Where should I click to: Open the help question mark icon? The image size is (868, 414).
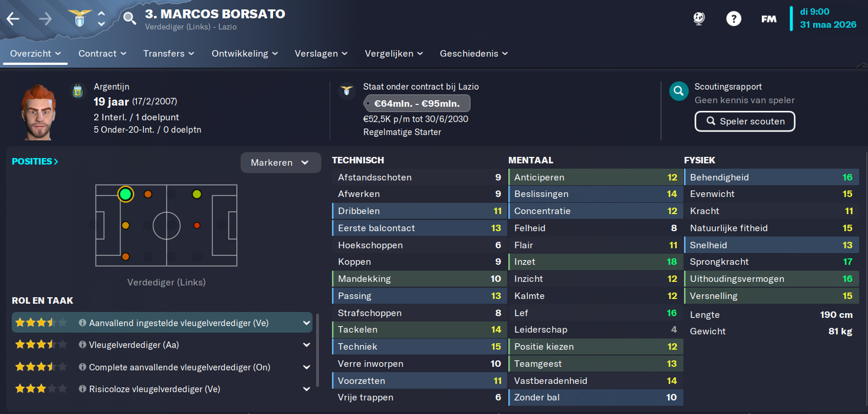point(734,19)
